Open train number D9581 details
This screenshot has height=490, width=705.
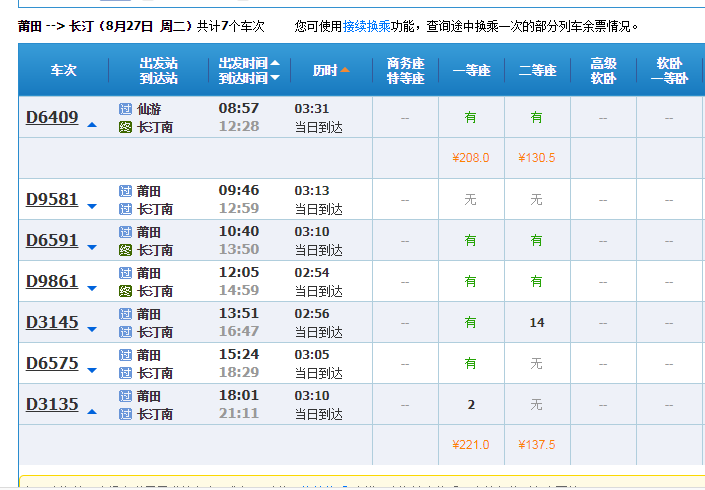52,199
